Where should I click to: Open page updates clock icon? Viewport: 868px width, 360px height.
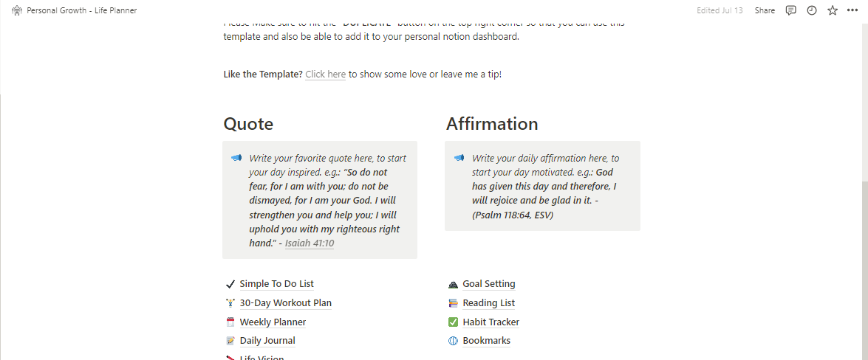click(x=812, y=10)
